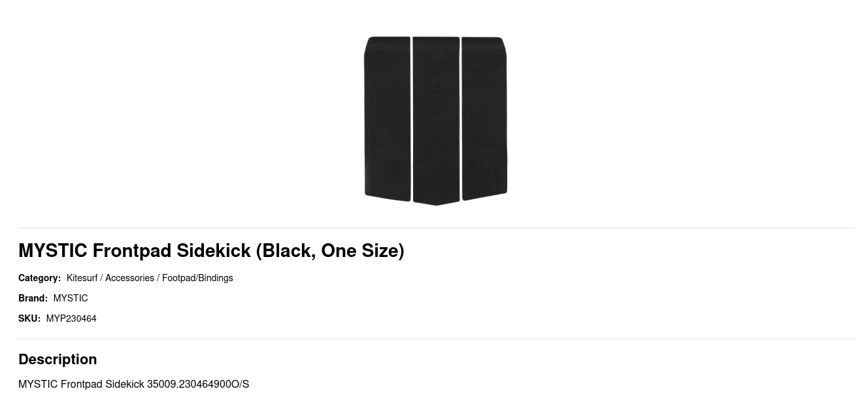Click the "Category:" label
This screenshot has width=868, height=410.
point(39,278)
